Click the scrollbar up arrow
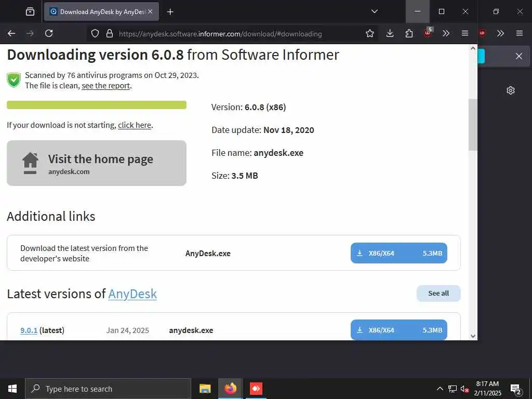Viewport: 532px width, 399px height. click(x=473, y=48)
